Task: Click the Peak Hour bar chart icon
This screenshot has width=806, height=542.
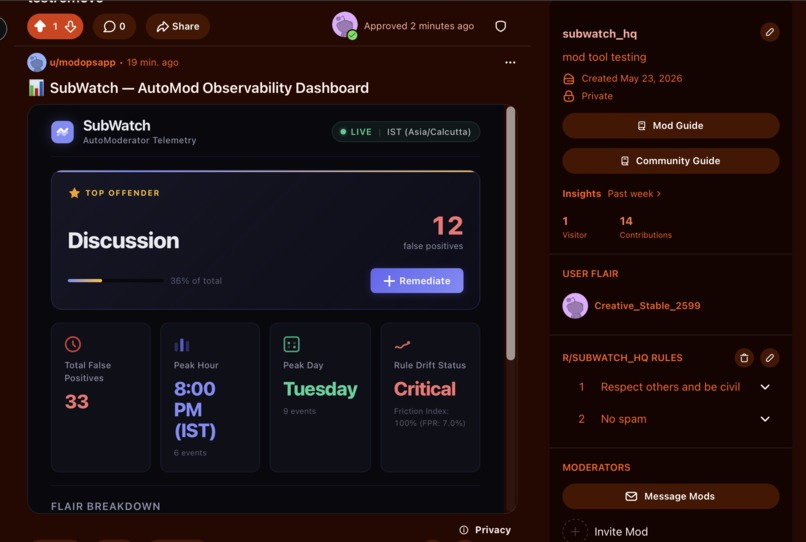Action: point(181,345)
